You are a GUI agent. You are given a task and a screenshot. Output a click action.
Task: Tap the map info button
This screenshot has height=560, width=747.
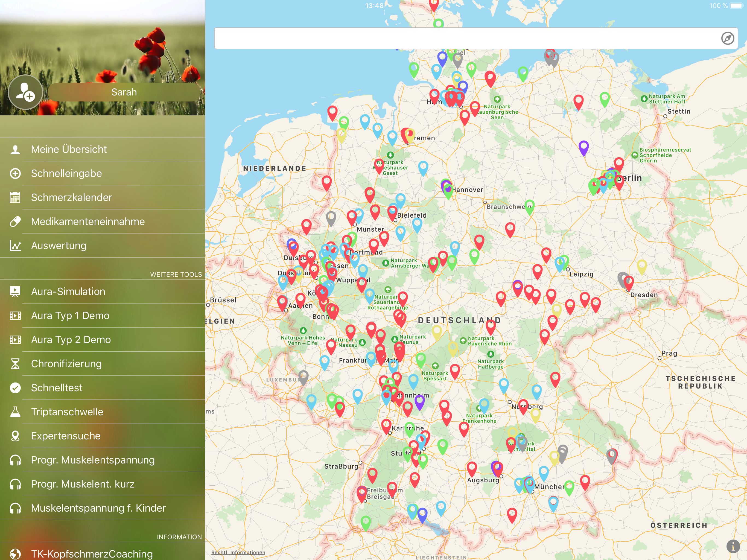point(733,546)
